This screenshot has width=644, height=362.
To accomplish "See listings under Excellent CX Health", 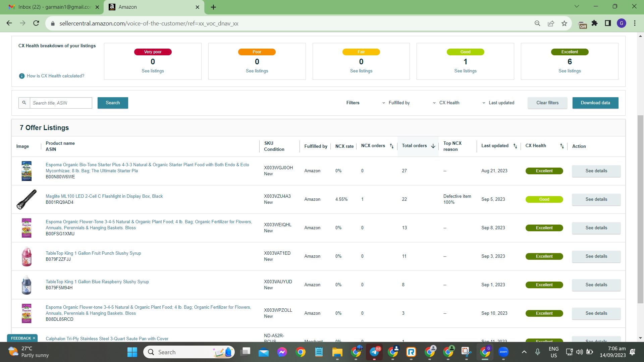I will pos(570,71).
